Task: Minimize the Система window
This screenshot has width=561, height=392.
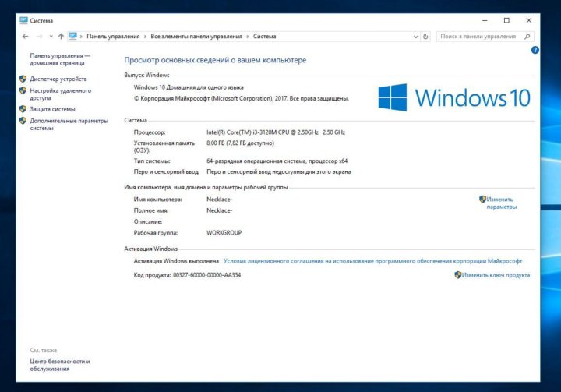Action: pyautogui.click(x=485, y=21)
